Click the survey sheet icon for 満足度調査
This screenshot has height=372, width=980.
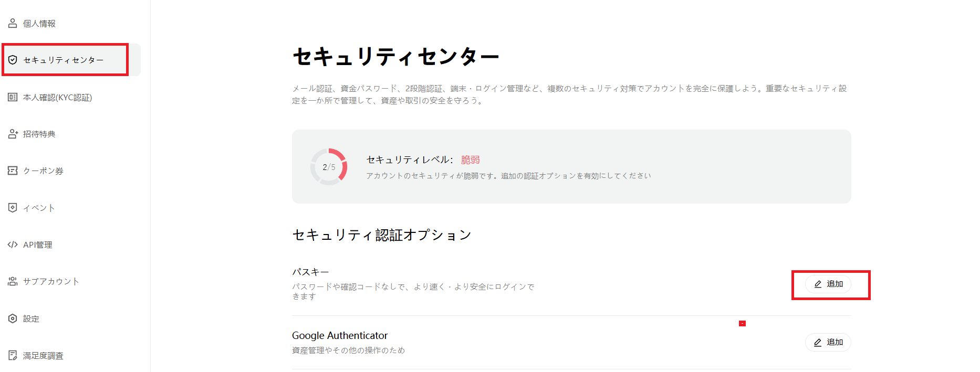(13, 355)
